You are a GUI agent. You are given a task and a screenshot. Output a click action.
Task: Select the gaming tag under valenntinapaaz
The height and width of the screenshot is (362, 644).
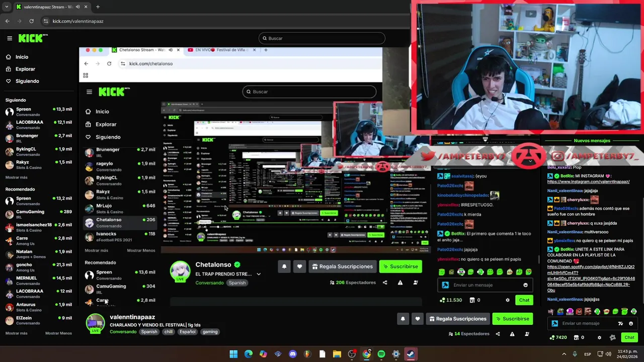210,332
